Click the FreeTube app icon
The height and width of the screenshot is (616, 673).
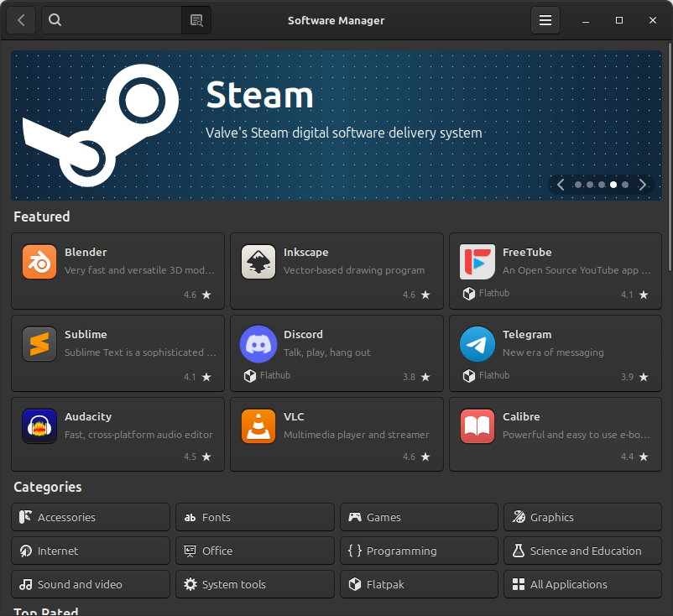477,262
